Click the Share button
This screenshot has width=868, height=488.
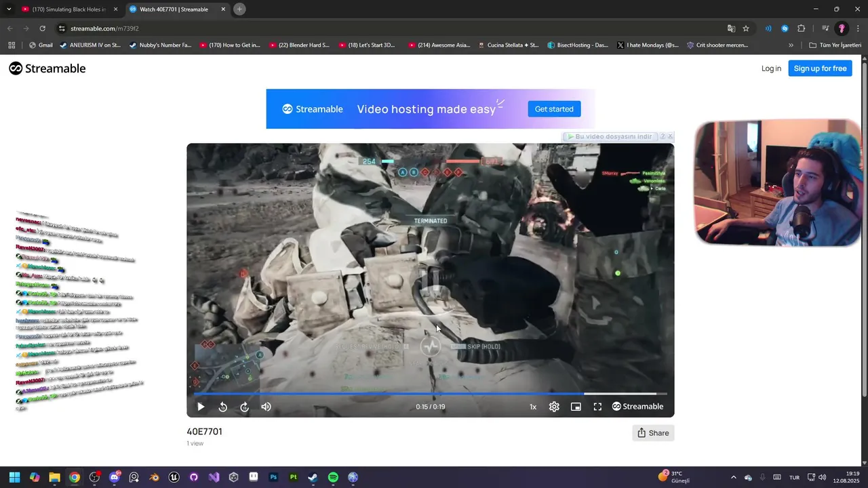(653, 433)
